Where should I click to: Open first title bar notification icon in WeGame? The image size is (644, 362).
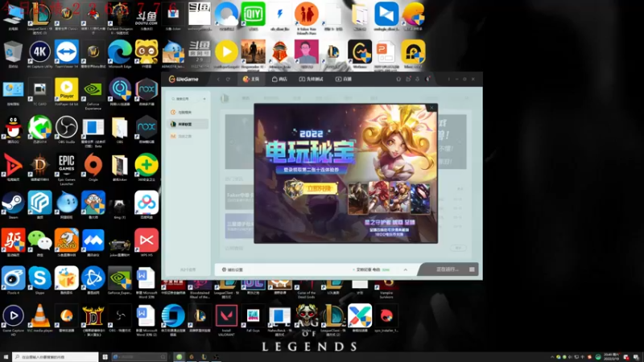398,79
